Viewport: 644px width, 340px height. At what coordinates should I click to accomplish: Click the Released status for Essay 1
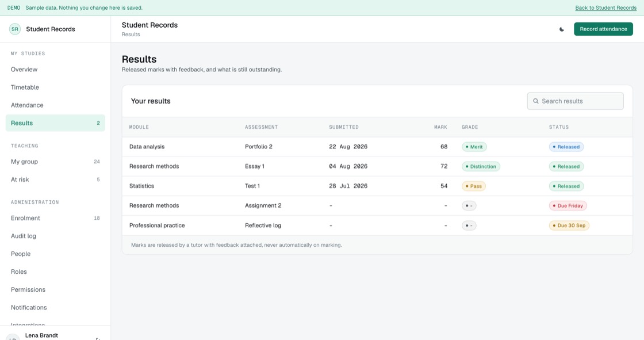(566, 166)
